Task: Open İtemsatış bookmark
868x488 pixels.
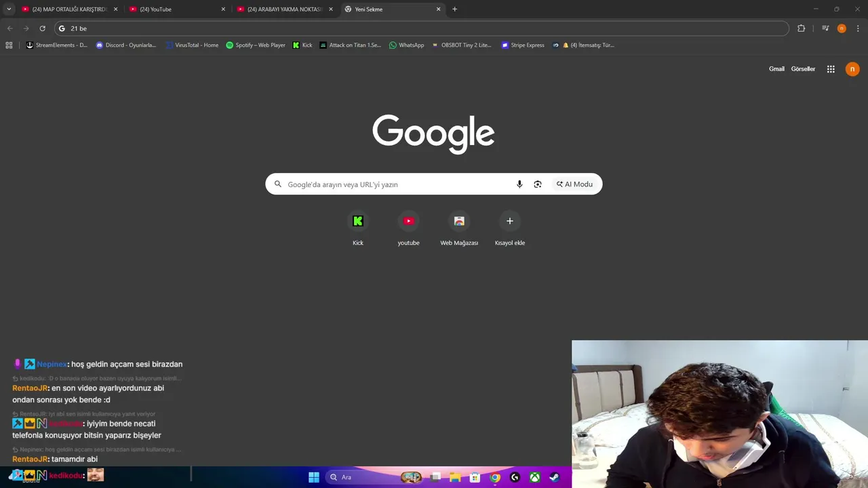Action: (x=583, y=45)
